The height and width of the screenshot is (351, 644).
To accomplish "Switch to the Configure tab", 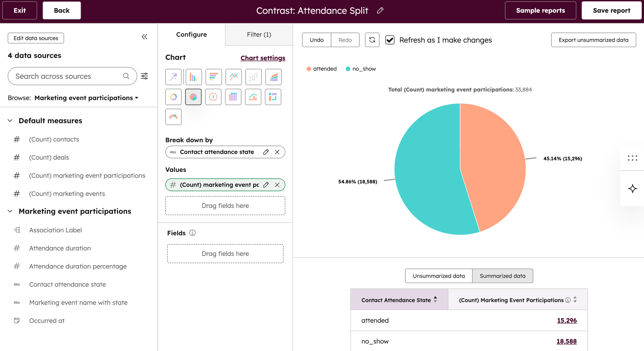I will [x=191, y=34].
